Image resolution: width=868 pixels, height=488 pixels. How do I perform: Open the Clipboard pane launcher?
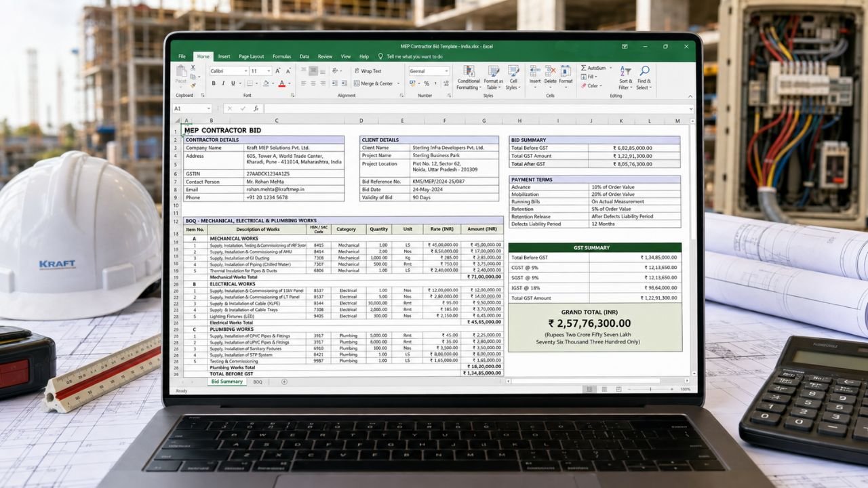pos(202,96)
